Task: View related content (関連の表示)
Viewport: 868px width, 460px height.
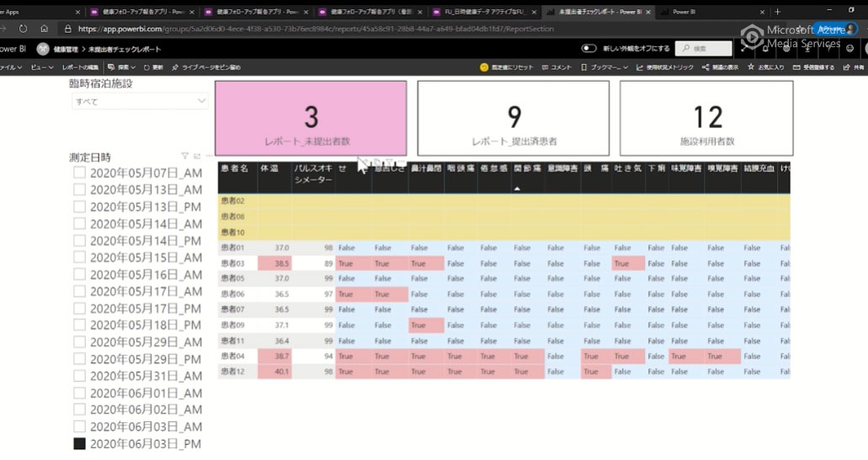Action: click(720, 67)
